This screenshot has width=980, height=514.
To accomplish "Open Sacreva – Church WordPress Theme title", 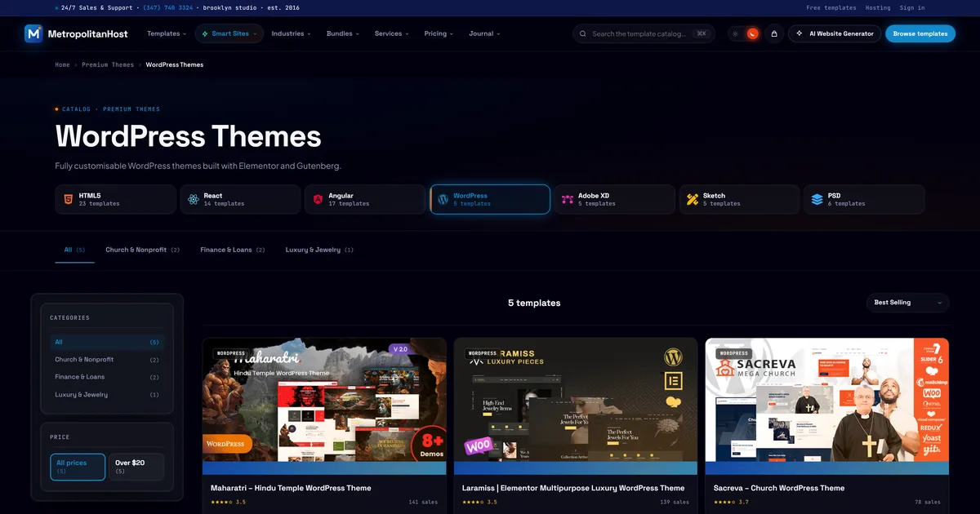I will pyautogui.click(x=779, y=488).
